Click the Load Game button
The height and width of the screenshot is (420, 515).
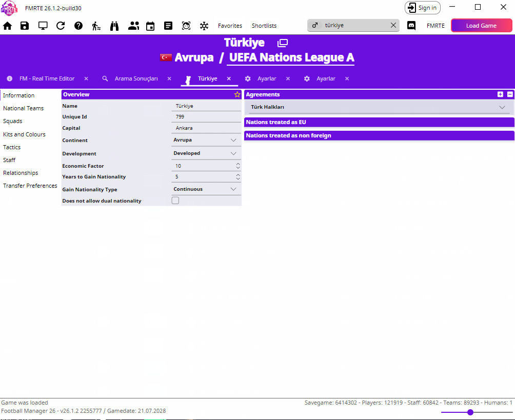point(481,26)
